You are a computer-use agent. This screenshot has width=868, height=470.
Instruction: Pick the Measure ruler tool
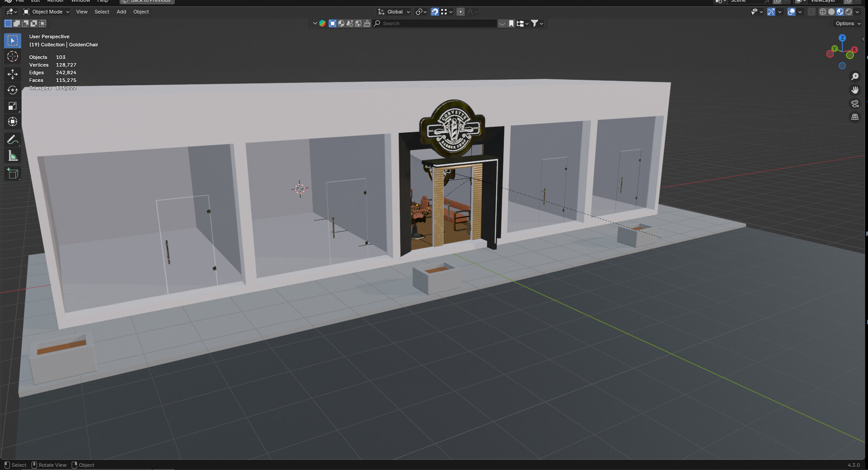(x=12, y=156)
